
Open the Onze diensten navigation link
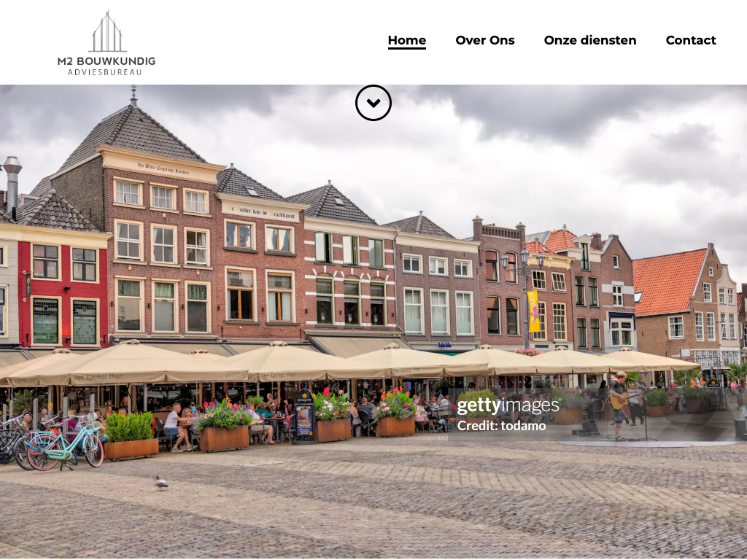[589, 40]
